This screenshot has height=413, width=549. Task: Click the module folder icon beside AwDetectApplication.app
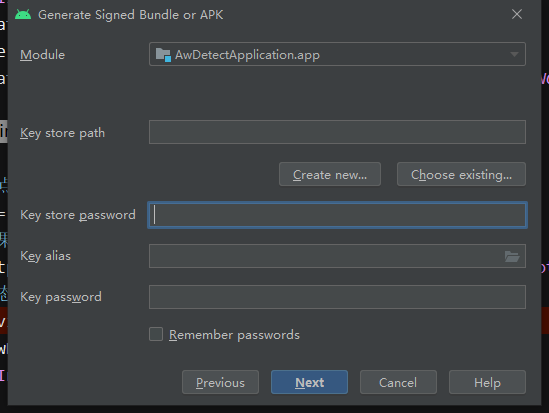pos(163,55)
